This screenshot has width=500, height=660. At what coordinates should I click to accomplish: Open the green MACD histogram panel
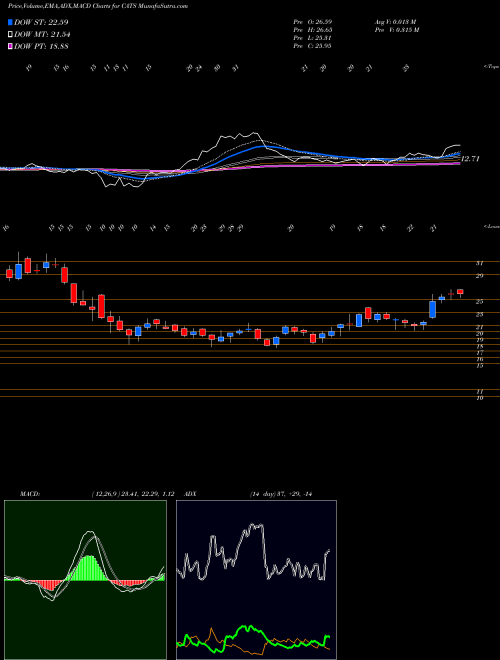click(85, 580)
